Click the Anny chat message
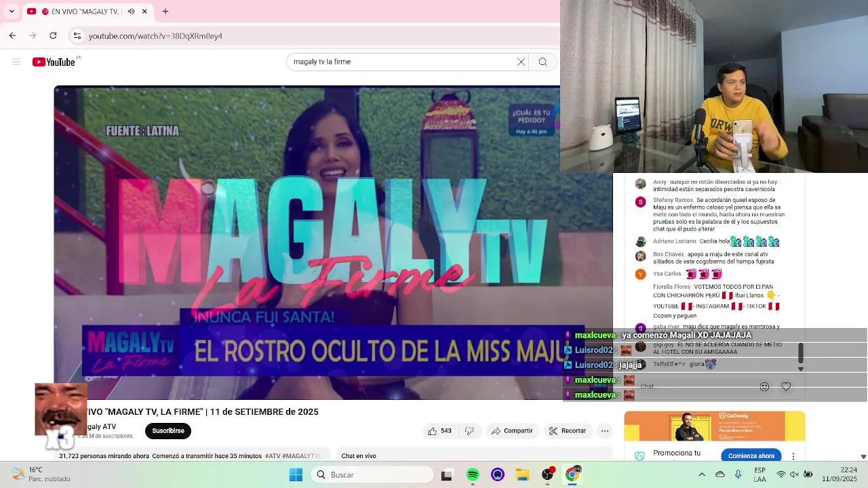This screenshot has width=868, height=488. (715, 186)
